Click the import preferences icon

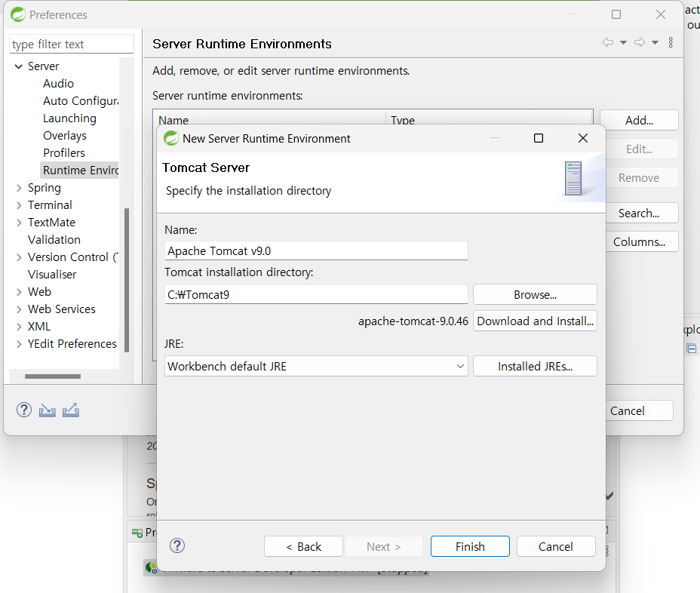click(48, 410)
